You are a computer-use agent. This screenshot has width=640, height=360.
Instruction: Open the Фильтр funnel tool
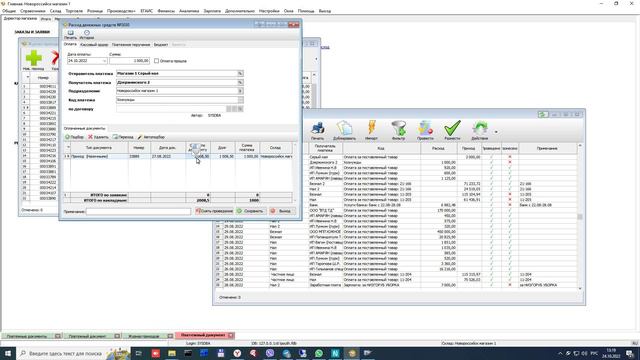coord(398,128)
